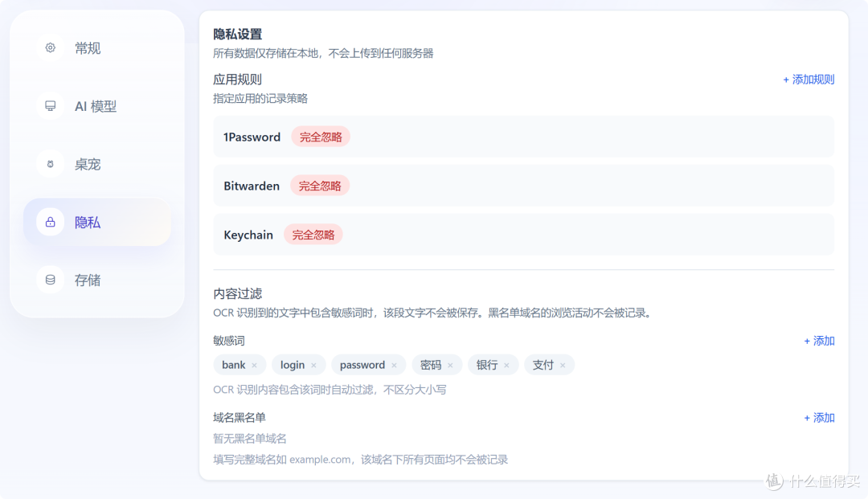Click the 指定应用的记录策略 description
This screenshot has height=499, width=868.
click(260, 99)
